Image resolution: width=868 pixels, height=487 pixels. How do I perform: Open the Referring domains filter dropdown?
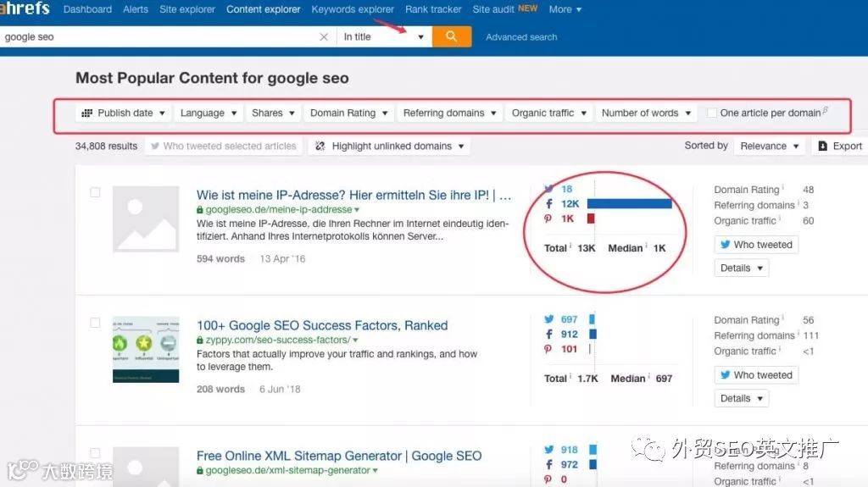tap(449, 113)
